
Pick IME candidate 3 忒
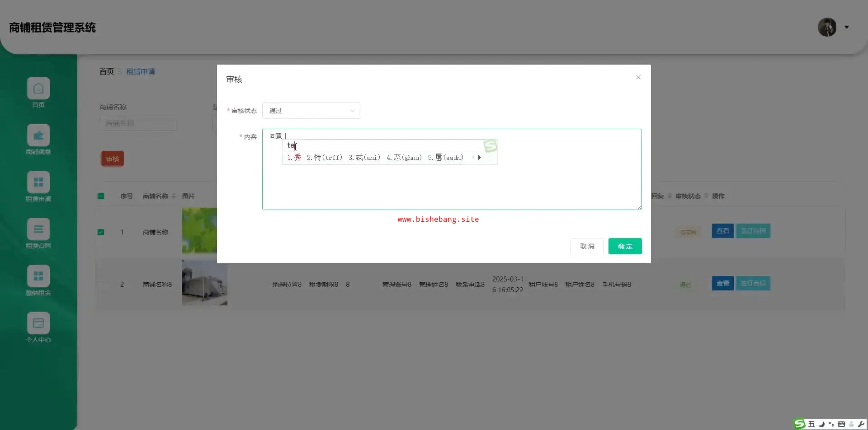click(364, 157)
